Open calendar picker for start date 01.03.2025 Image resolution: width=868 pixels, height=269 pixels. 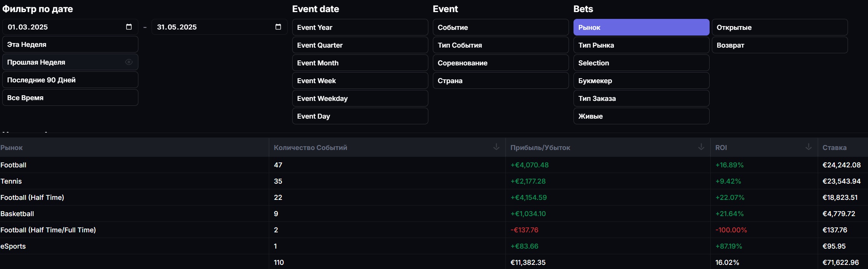click(129, 27)
